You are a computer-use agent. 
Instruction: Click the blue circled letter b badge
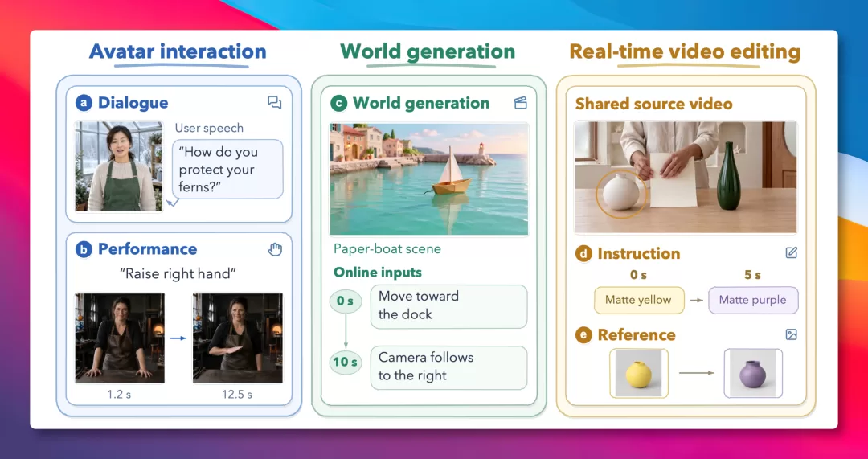pos(84,250)
